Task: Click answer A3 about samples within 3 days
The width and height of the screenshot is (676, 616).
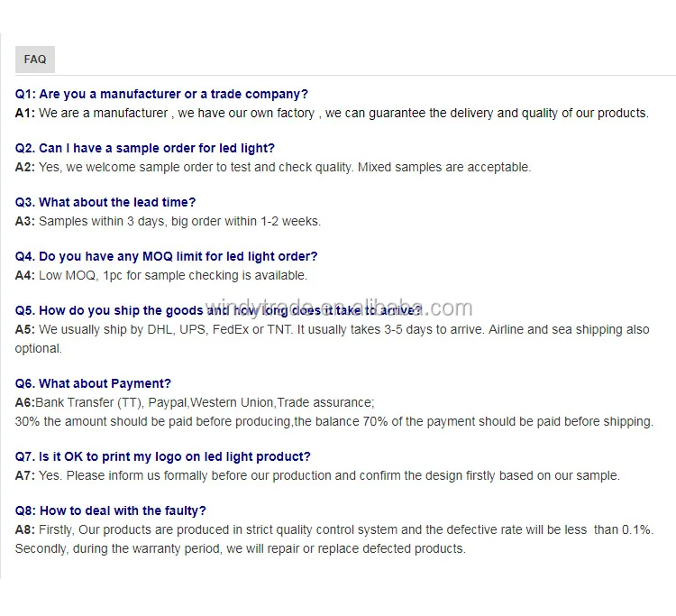Action: [x=168, y=221]
